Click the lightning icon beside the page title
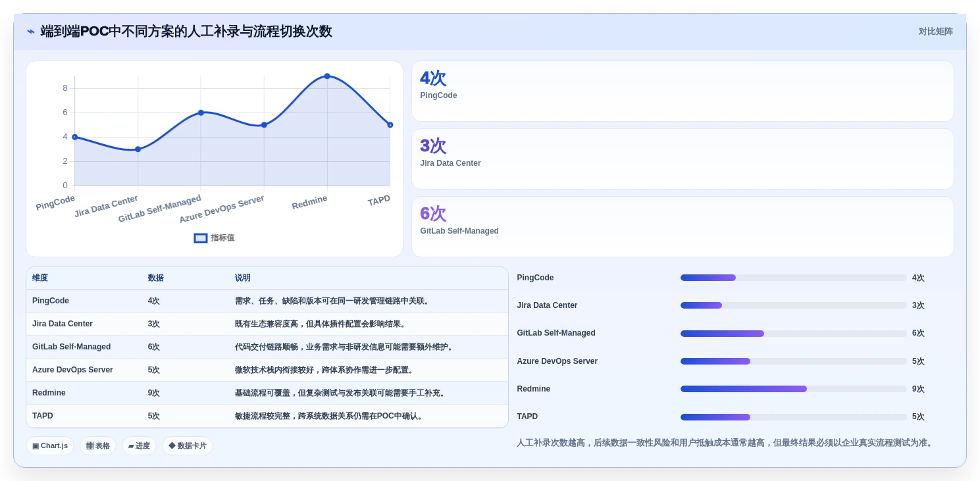 point(30,32)
